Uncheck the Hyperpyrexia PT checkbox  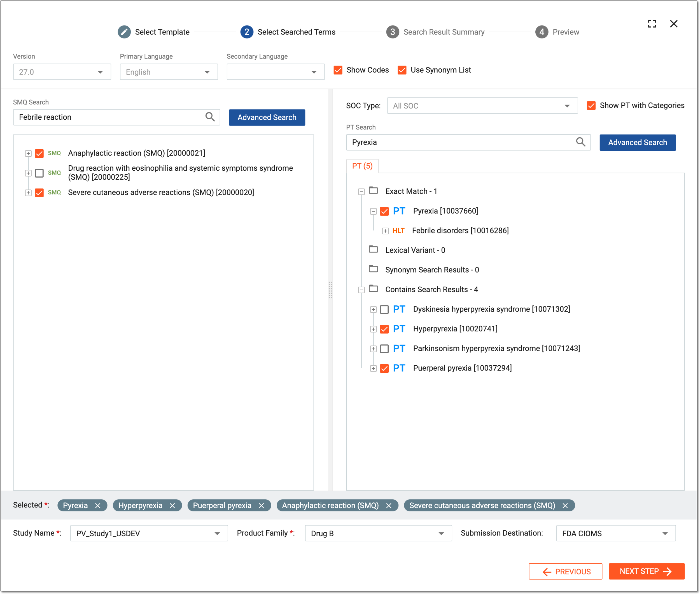tap(384, 329)
